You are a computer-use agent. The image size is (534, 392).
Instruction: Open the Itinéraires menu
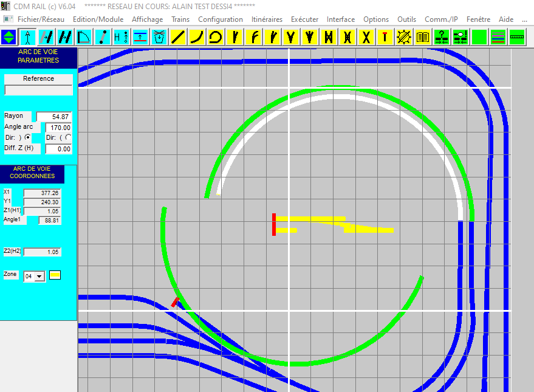tap(267, 19)
